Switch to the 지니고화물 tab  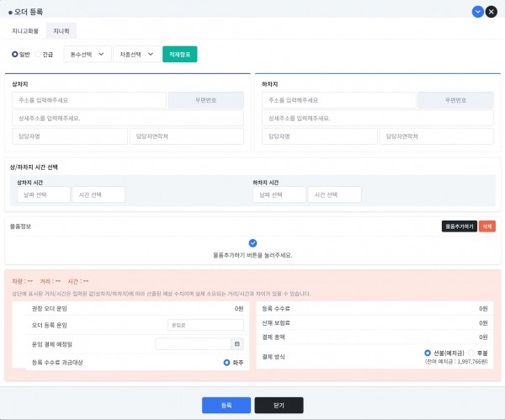pos(25,31)
